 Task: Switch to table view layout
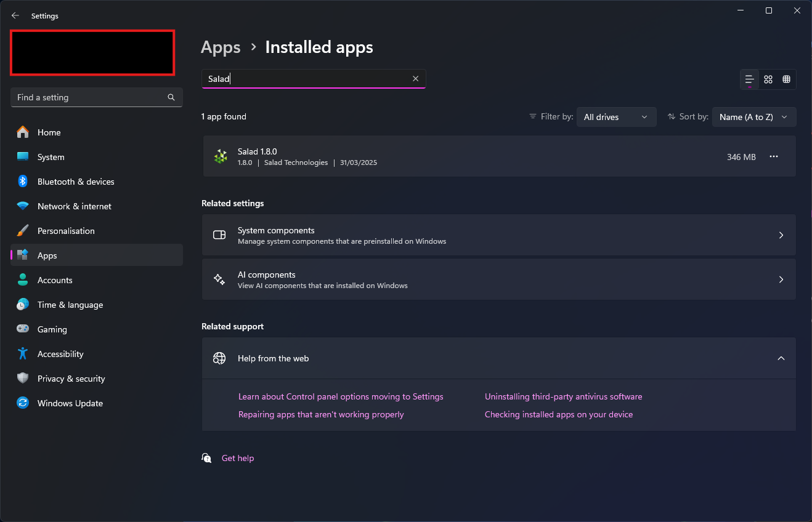[x=787, y=79]
